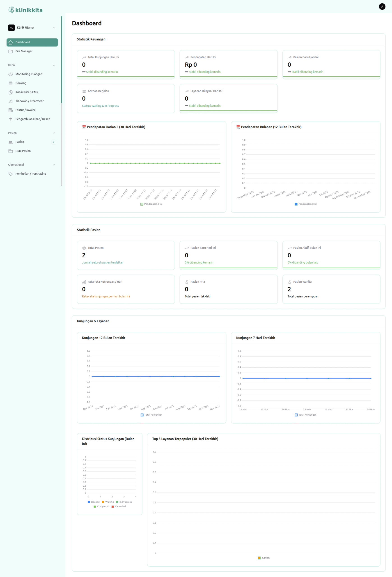392x577 pixels.
Task: Collapse the Operasional sidebar section
Action: (x=54, y=165)
